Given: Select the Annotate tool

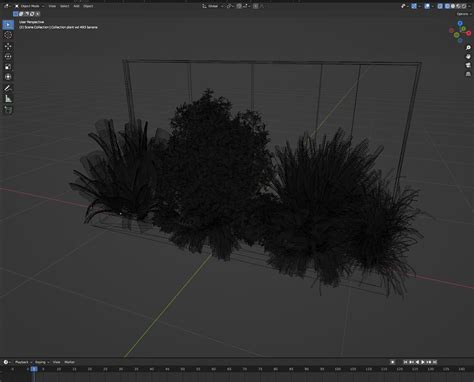Looking at the screenshot, I should tap(8, 88).
